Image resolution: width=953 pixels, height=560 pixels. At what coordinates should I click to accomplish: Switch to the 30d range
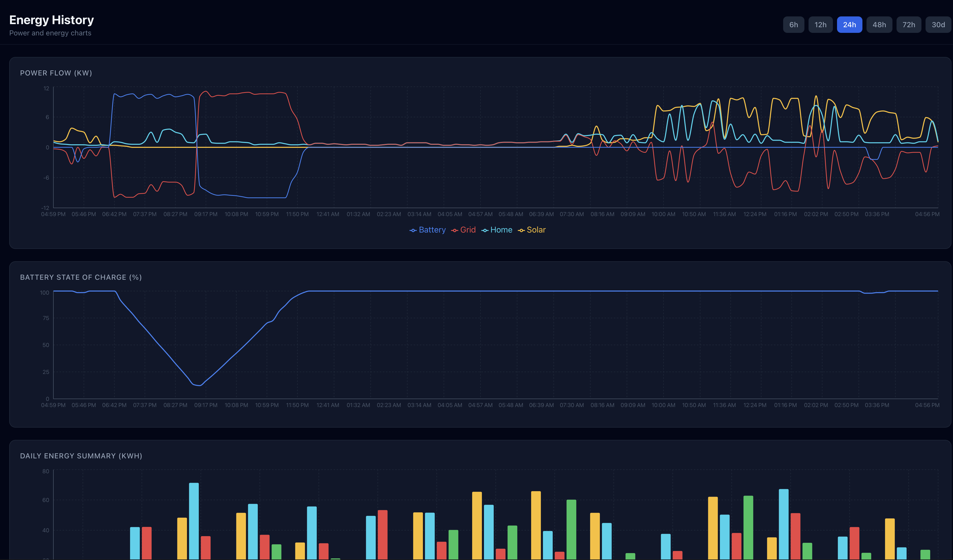tap(938, 25)
